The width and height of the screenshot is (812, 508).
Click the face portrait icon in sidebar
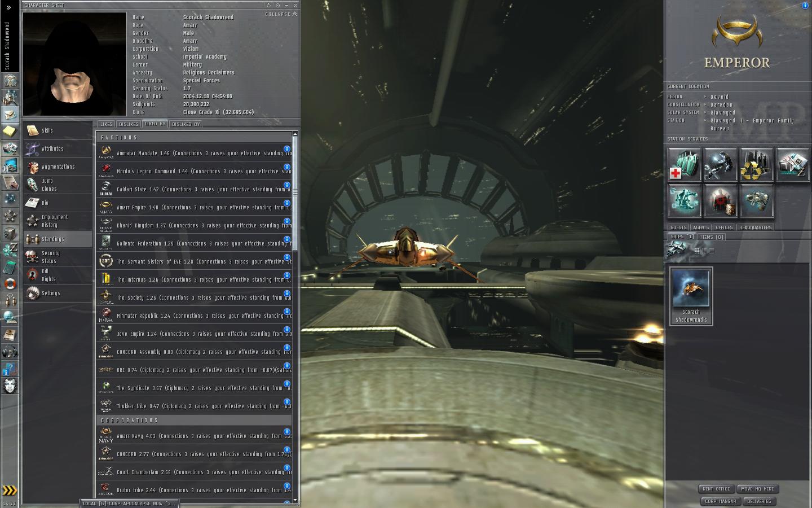pyautogui.click(x=10, y=386)
